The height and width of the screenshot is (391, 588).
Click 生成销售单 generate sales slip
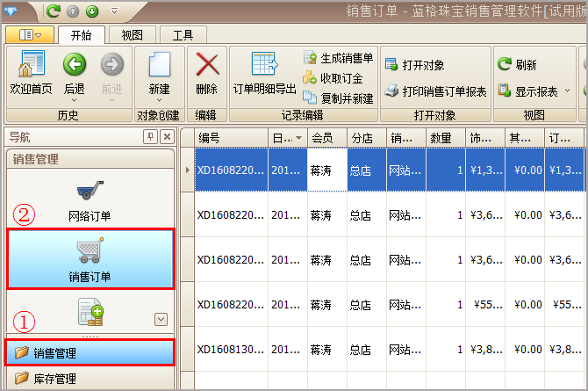338,58
